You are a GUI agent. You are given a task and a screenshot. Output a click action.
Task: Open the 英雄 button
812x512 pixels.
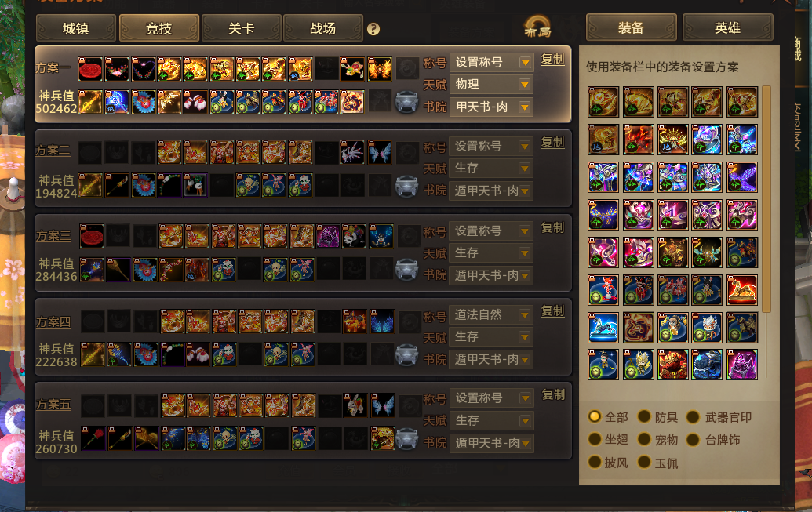[x=727, y=27]
